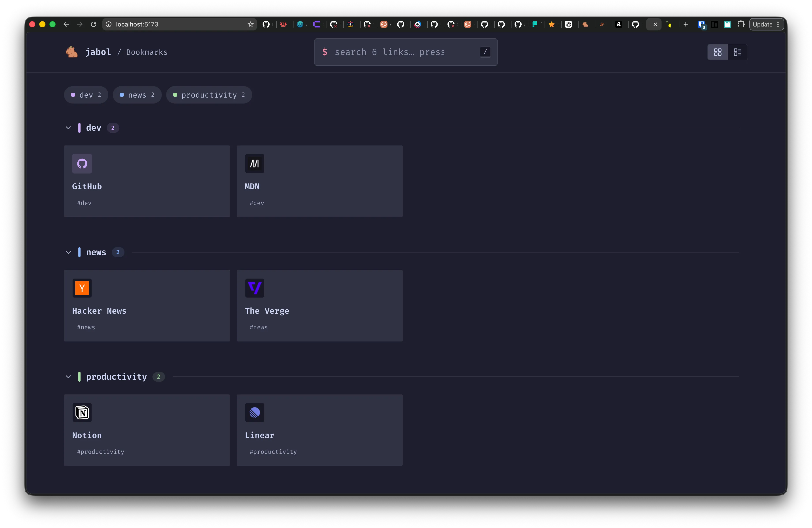Click the teal floppy disk extension icon

[x=727, y=24]
